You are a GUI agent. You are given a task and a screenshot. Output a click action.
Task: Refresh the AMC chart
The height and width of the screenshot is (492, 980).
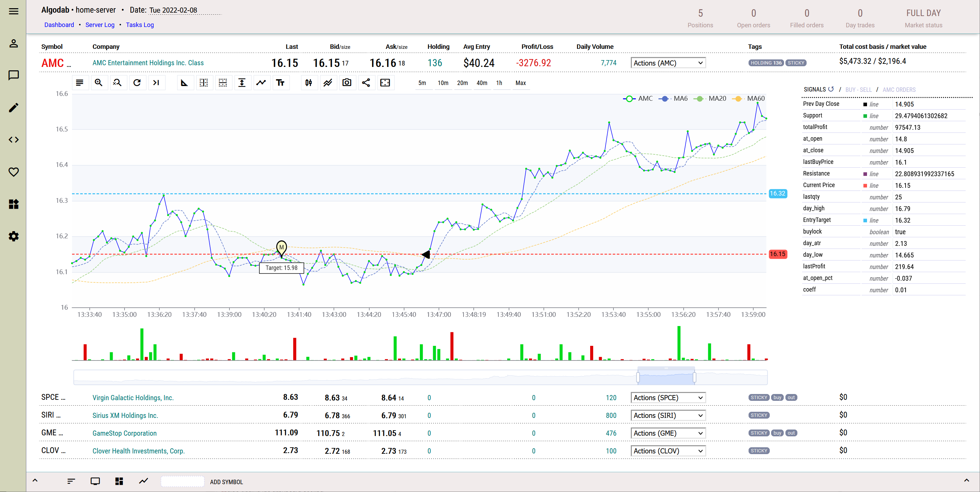137,83
